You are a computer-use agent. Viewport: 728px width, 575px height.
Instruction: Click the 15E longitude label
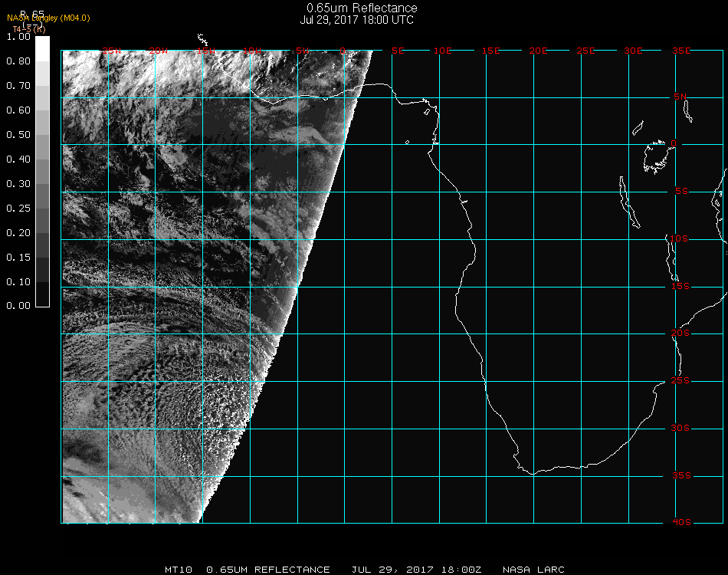(x=490, y=51)
